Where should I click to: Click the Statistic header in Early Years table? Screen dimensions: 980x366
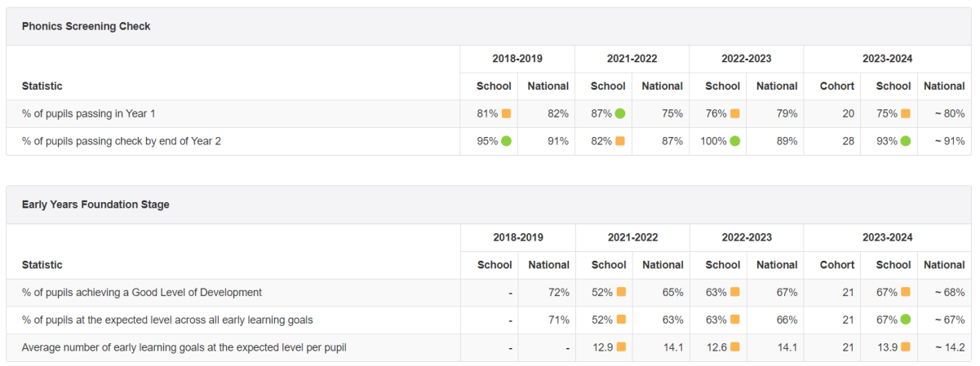(x=42, y=265)
